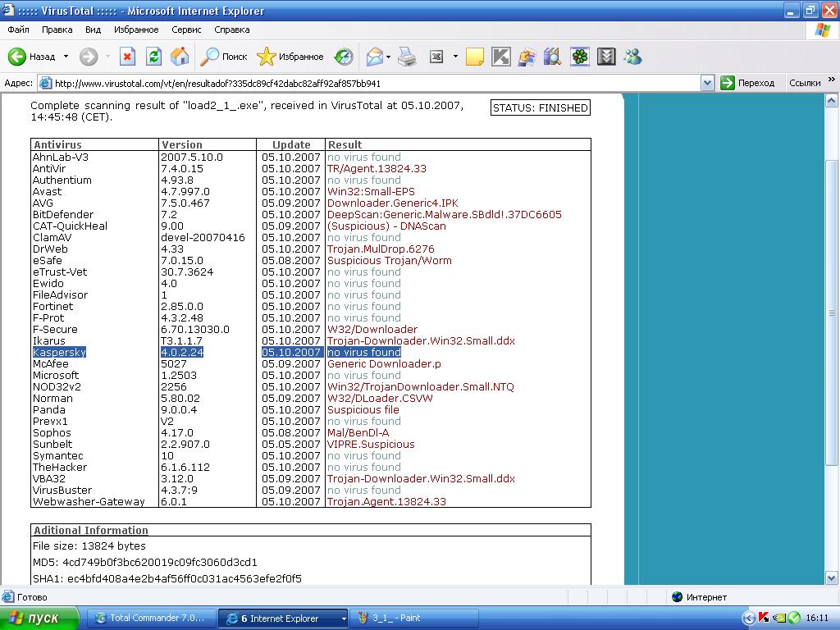This screenshot has width=840, height=630.
Task: Click the Stop loading red X icon
Action: coord(127,57)
